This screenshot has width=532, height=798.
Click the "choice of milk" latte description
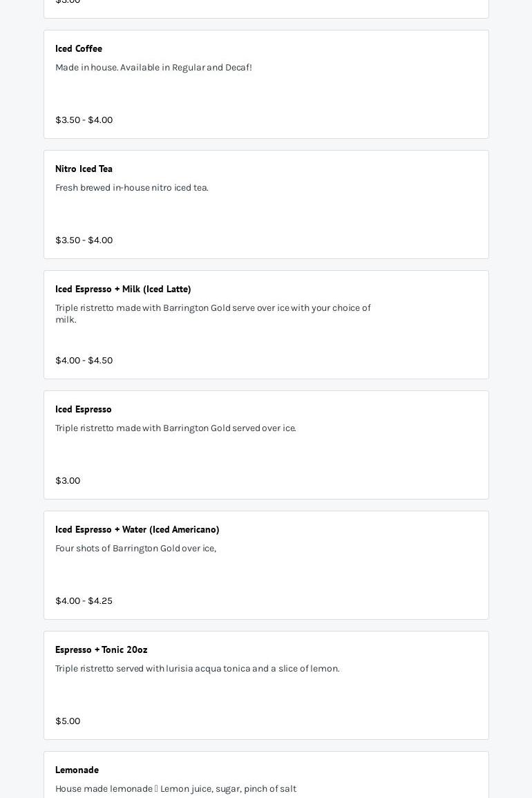pyautogui.click(x=213, y=313)
